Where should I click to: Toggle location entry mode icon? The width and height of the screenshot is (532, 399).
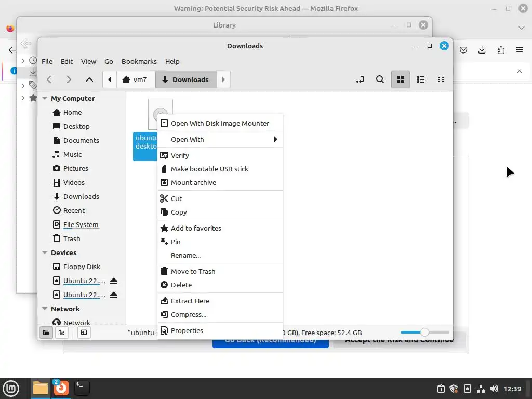pos(360,79)
